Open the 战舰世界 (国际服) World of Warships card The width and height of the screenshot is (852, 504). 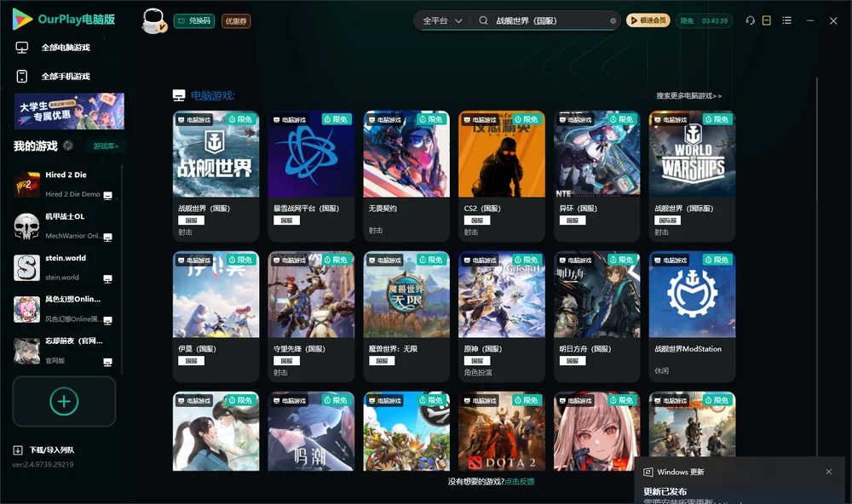692,176
